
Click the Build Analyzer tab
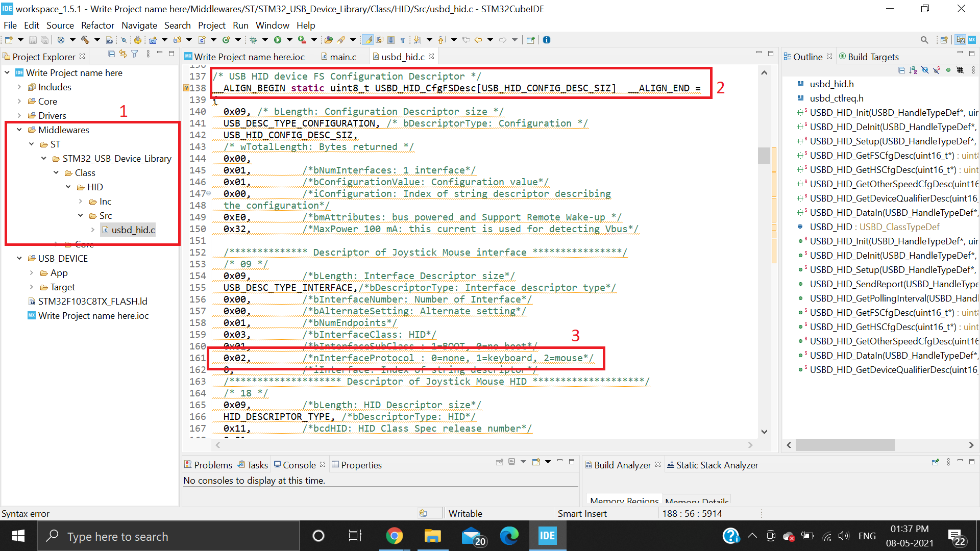621,465
